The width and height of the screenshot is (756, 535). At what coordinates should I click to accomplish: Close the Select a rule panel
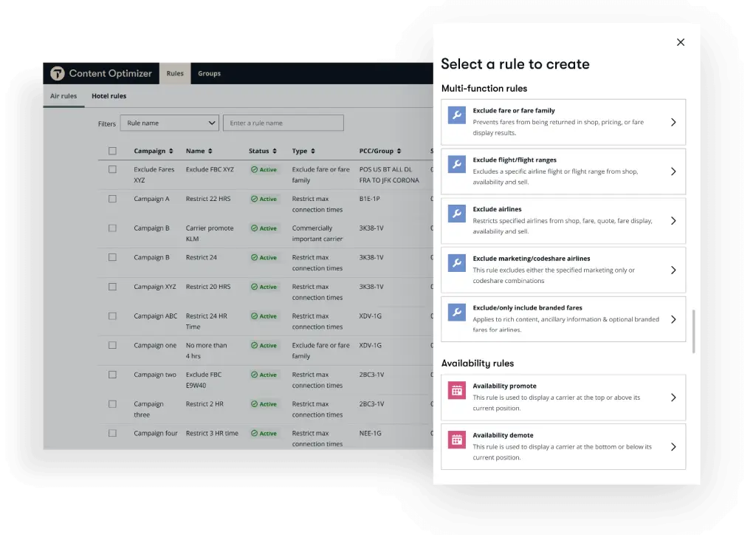(681, 42)
